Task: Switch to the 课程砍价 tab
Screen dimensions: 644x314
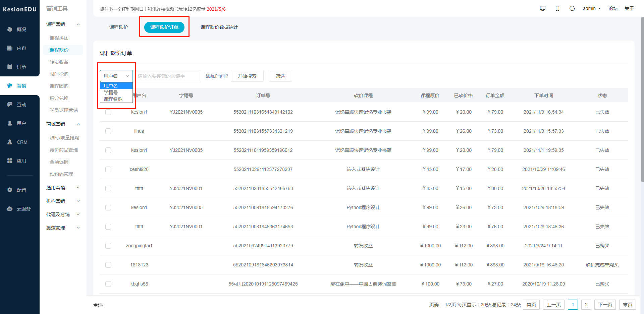Action: click(x=119, y=27)
